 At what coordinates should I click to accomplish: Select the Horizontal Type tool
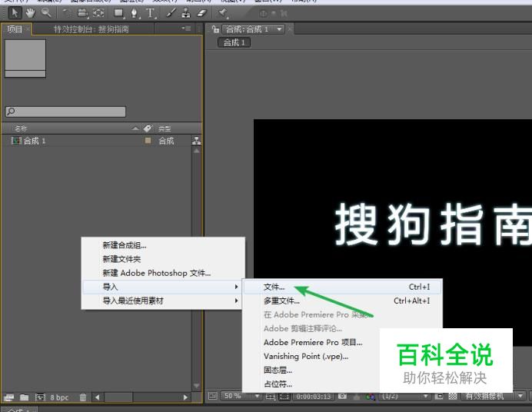[x=150, y=13]
